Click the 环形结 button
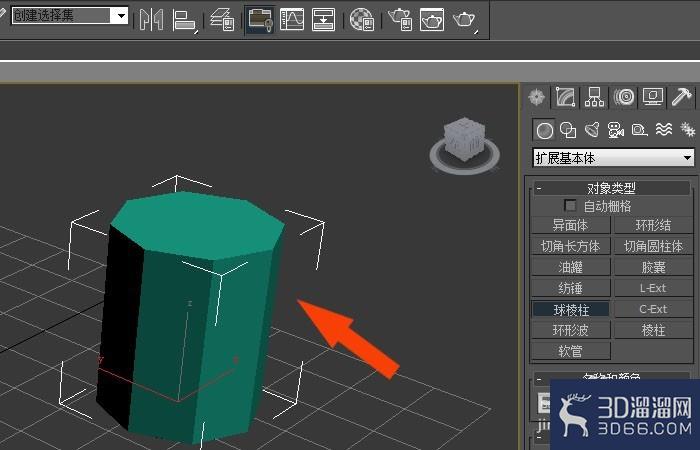Viewport: 700px width, 450px height. tap(654, 225)
